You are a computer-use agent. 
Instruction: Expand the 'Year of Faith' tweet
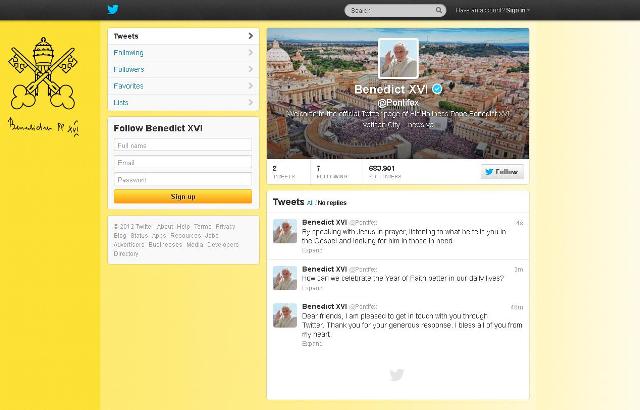(x=312, y=288)
